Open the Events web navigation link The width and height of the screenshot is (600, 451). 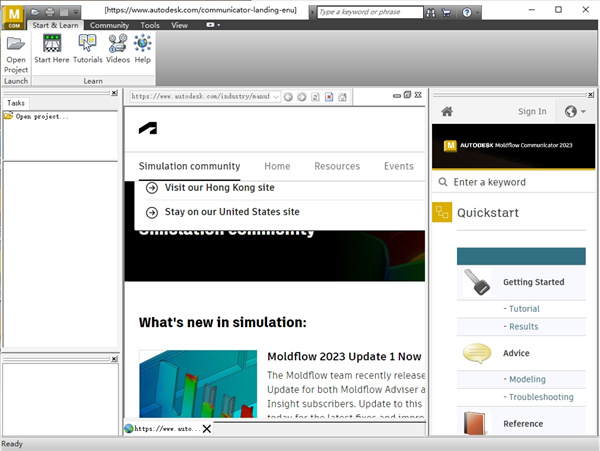pyautogui.click(x=399, y=166)
